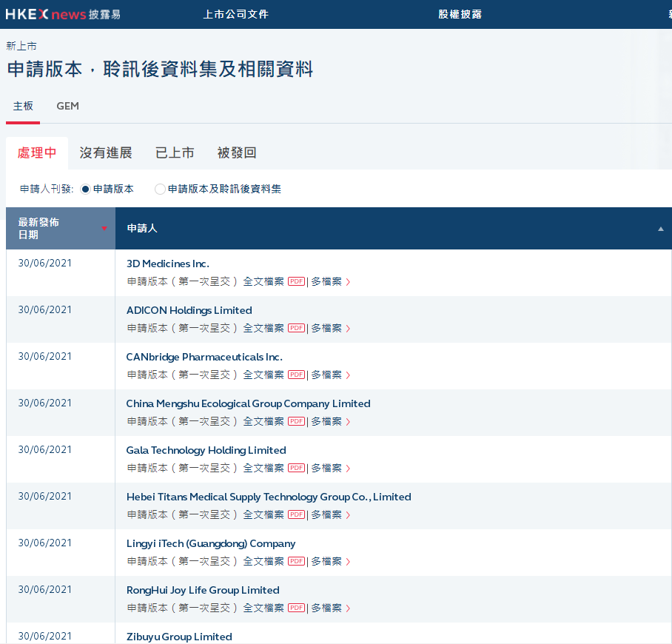Viewport: 672px width, 644px height.
Task: Sort by 最新發佈日期 red arrow
Action: pos(104,228)
